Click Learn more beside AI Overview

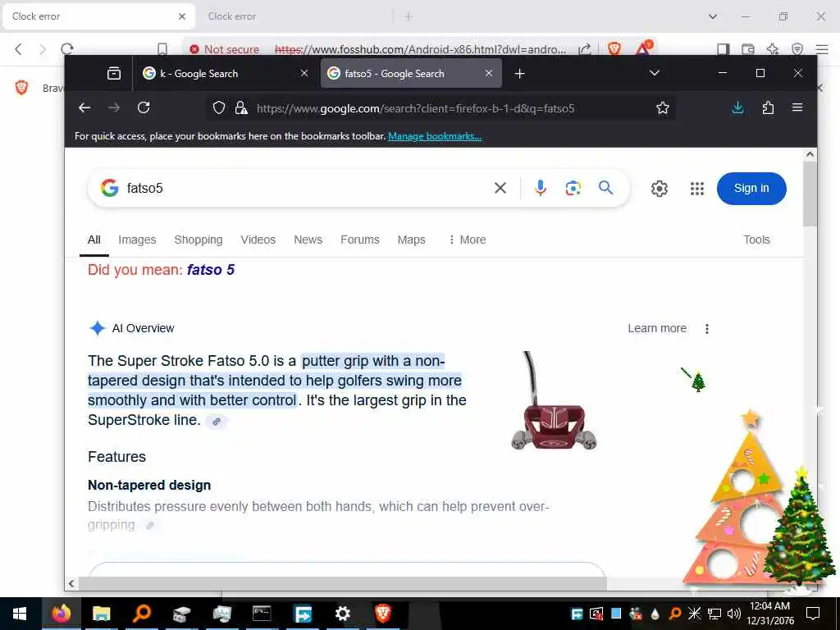pos(657,328)
